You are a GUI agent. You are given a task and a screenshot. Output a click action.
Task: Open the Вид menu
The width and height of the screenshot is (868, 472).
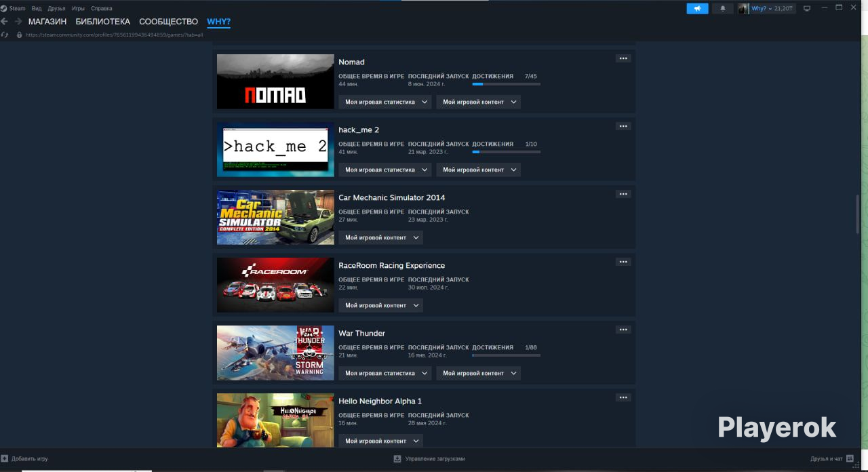pos(37,8)
